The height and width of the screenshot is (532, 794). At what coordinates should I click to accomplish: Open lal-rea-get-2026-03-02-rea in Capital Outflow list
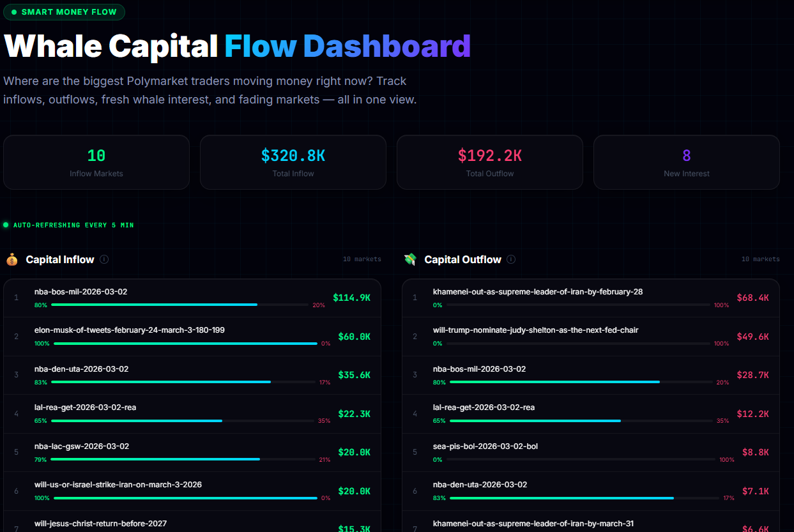pos(591,414)
